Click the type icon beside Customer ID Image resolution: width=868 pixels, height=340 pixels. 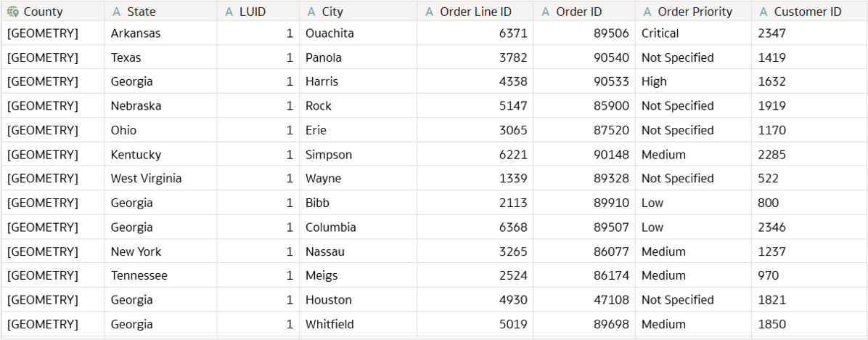click(x=763, y=12)
